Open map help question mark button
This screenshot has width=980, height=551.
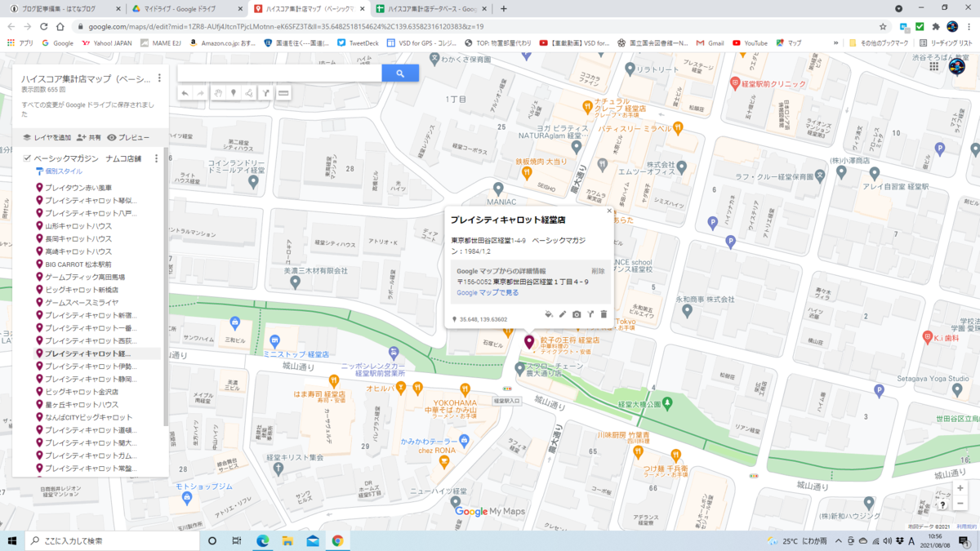coord(942,506)
